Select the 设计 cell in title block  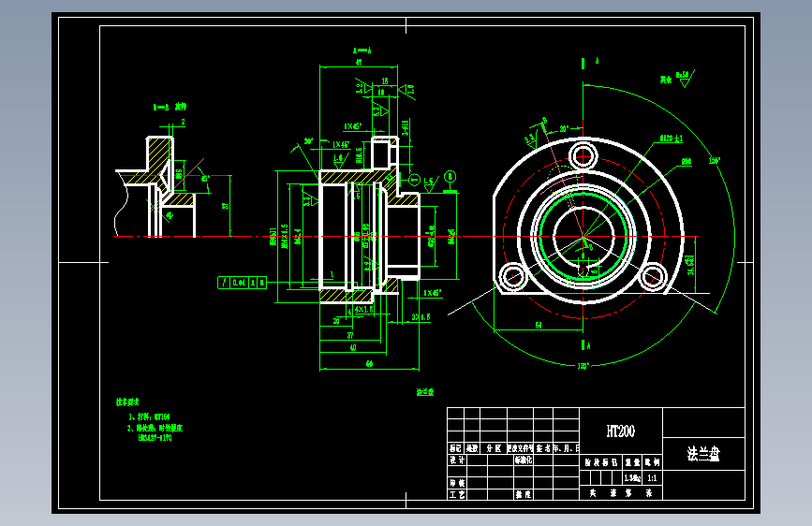point(457,460)
